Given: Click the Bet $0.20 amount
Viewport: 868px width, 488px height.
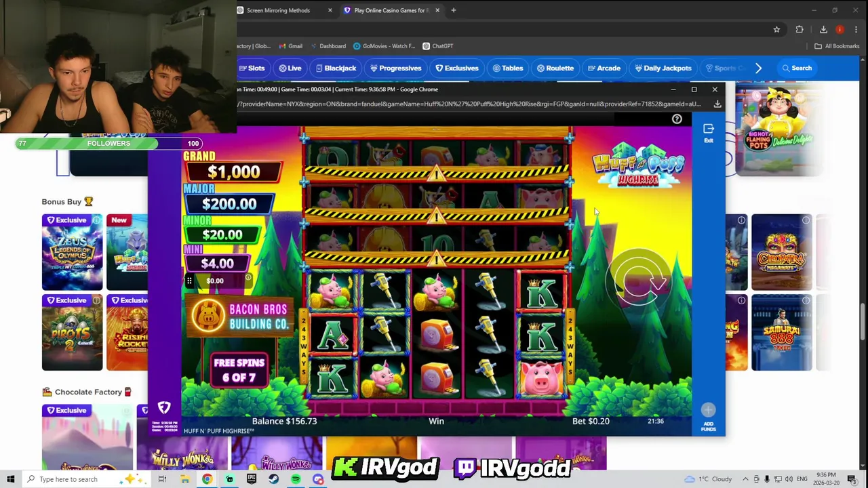Looking at the screenshot, I should (x=591, y=421).
